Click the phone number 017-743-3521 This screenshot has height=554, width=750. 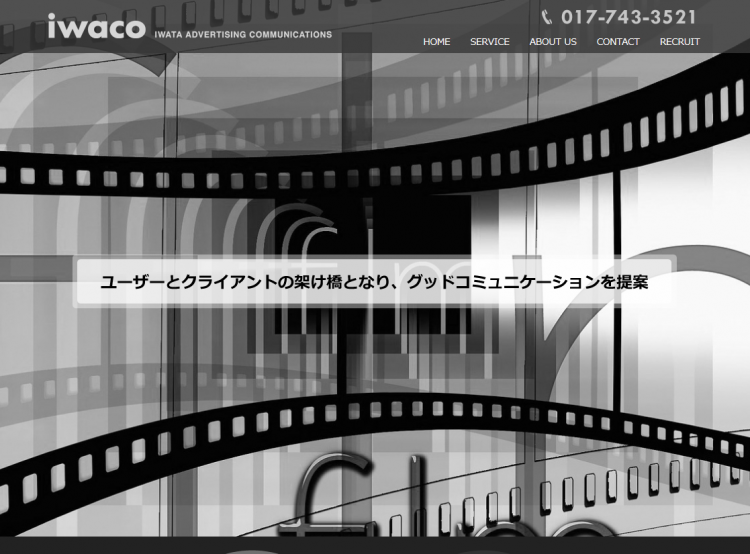628,17
